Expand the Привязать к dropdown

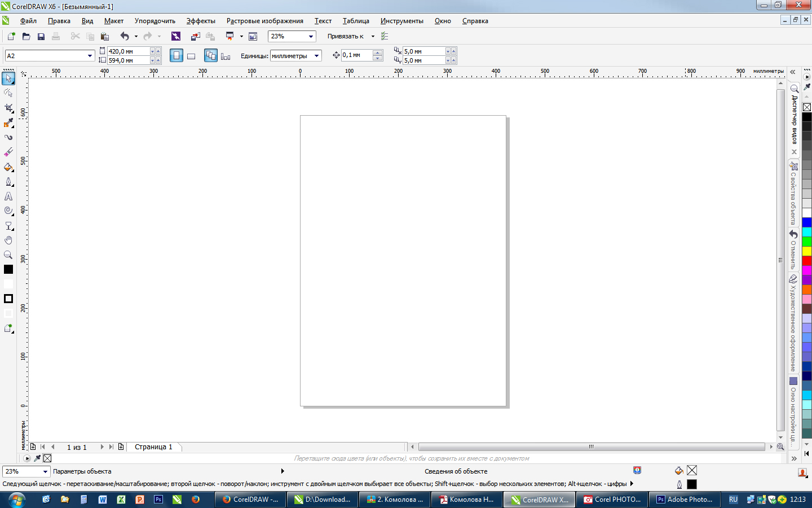coord(373,36)
